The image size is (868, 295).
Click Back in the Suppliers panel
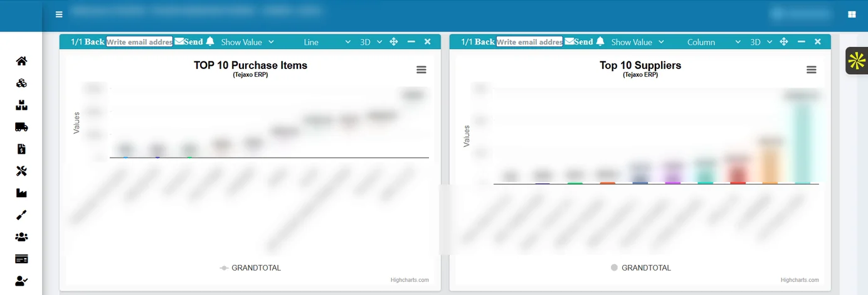(485, 42)
